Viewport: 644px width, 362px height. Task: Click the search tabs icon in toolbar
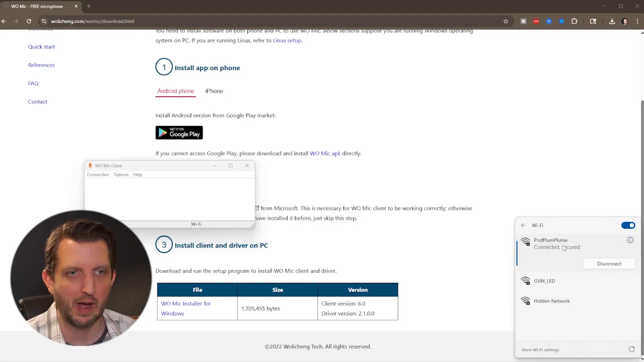[x=593, y=21]
